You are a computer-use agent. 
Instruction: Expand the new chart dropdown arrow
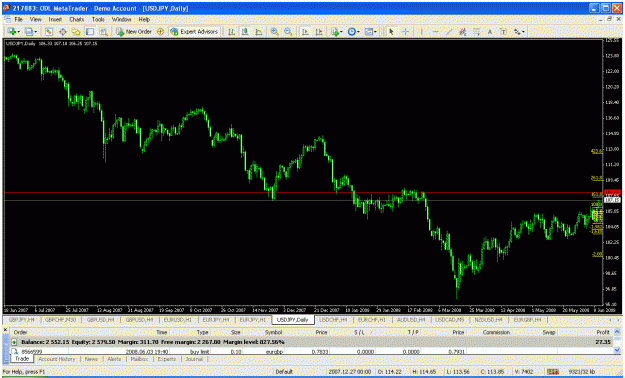(x=18, y=32)
